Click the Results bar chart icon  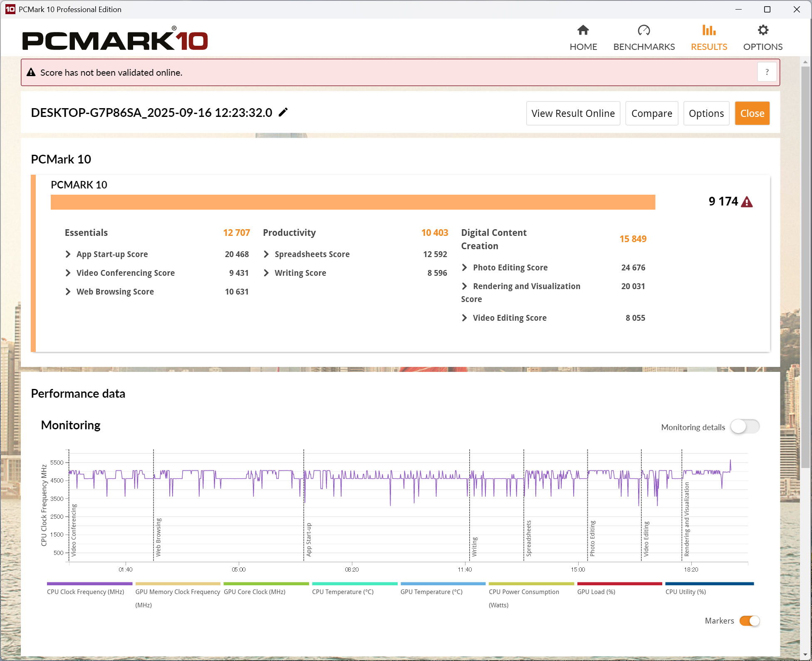(709, 30)
